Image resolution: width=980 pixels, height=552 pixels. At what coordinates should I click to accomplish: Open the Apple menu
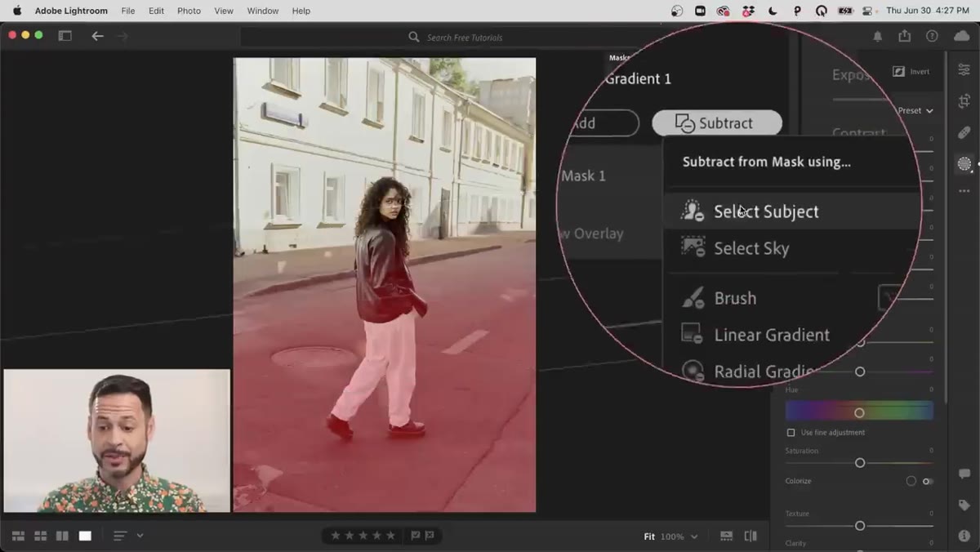(x=17, y=11)
